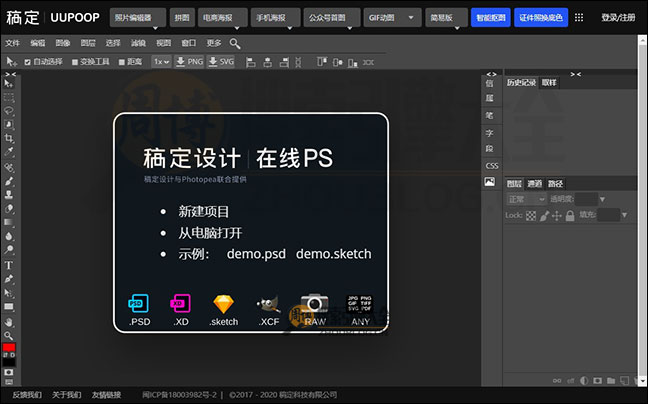The width and height of the screenshot is (648, 404).
Task: Toggle Quick Mask mode icon
Action: [9, 372]
